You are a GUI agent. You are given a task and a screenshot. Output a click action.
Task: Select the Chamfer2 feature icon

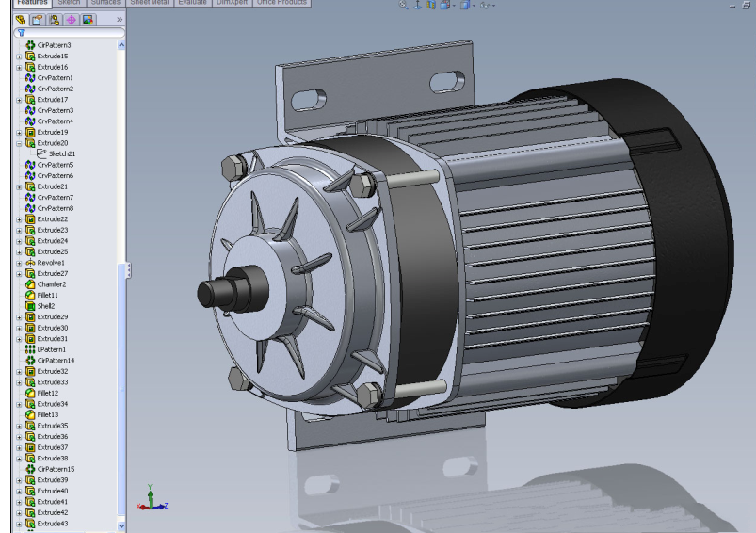(30, 284)
